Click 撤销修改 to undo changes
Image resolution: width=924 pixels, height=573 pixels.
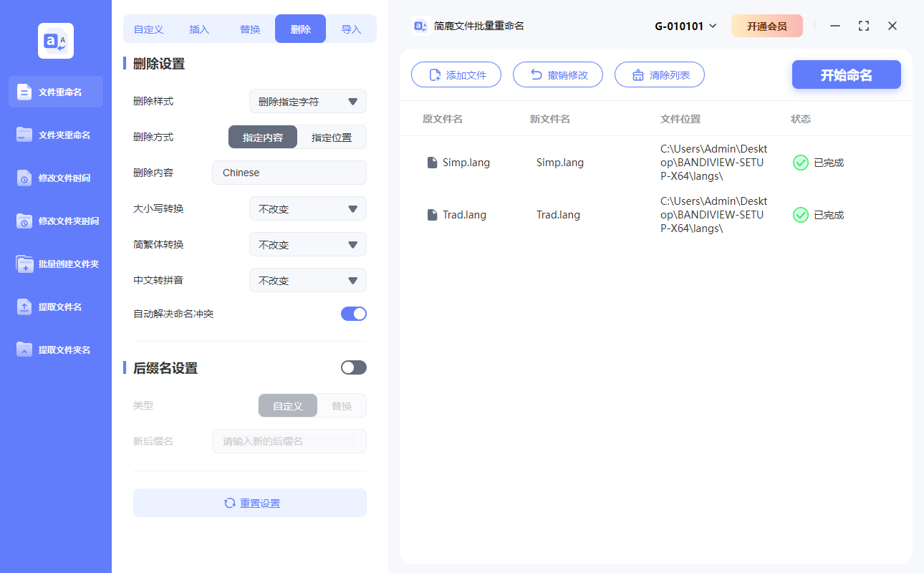[557, 74]
